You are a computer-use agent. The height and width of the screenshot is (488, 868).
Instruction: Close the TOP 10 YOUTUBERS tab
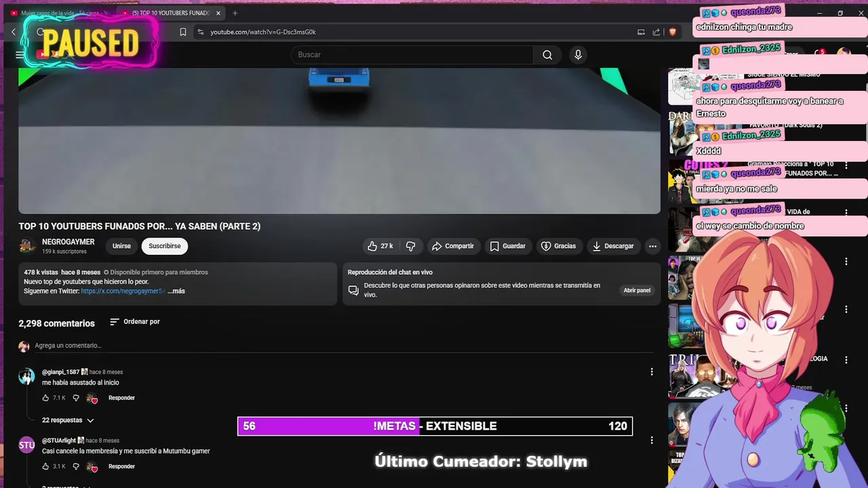(218, 13)
